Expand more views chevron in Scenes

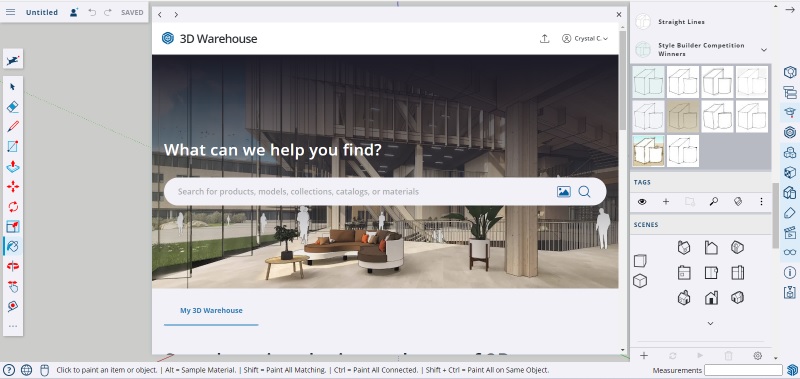[x=710, y=323]
